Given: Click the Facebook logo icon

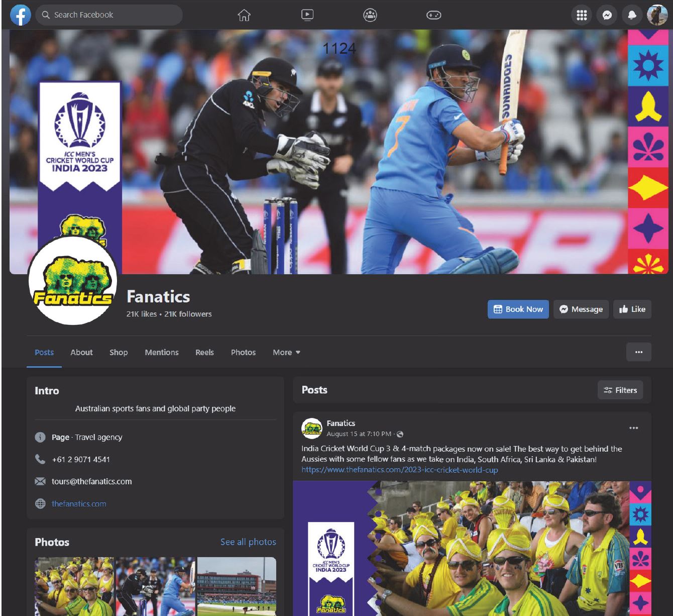Looking at the screenshot, I should [21, 15].
